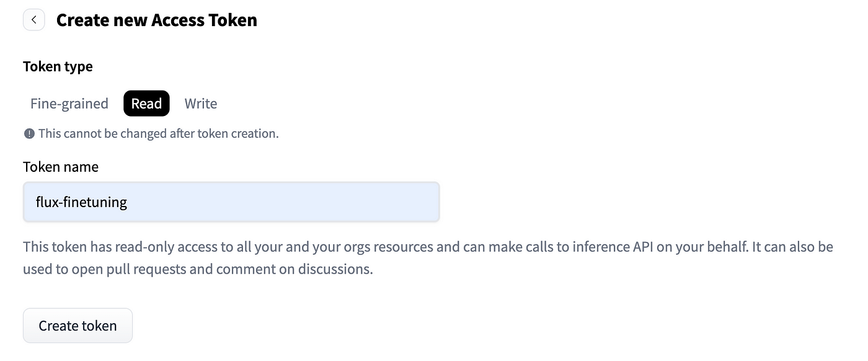The height and width of the screenshot is (361, 868).
Task: Click the read-only access description paragraph
Action: 428,259
